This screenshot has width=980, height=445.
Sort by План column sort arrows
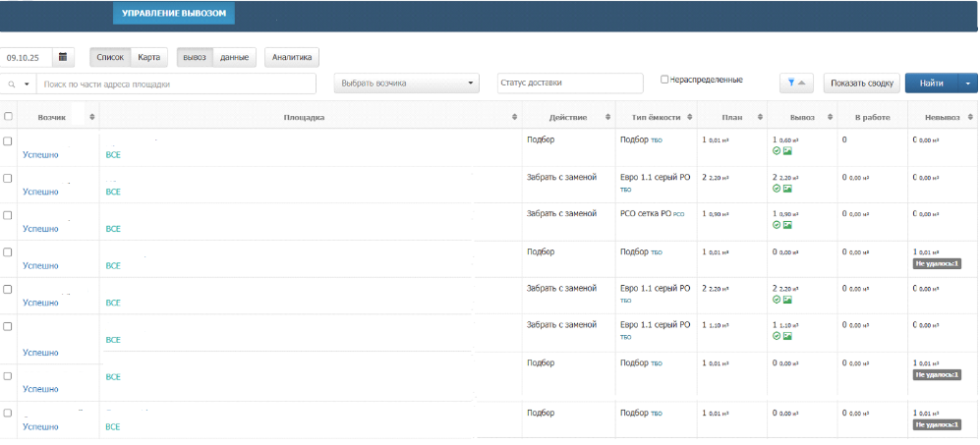coord(761,117)
